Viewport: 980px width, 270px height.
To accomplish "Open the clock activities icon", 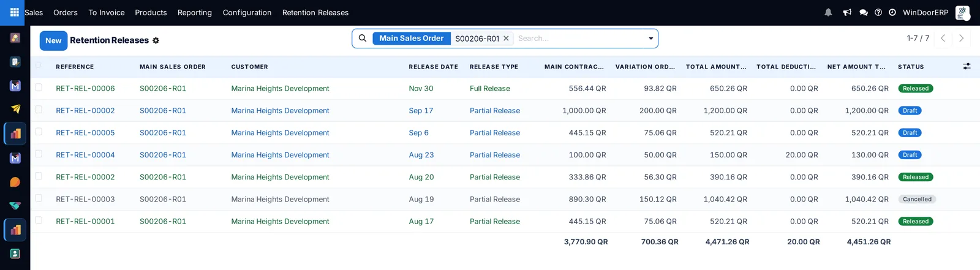I will point(892,12).
